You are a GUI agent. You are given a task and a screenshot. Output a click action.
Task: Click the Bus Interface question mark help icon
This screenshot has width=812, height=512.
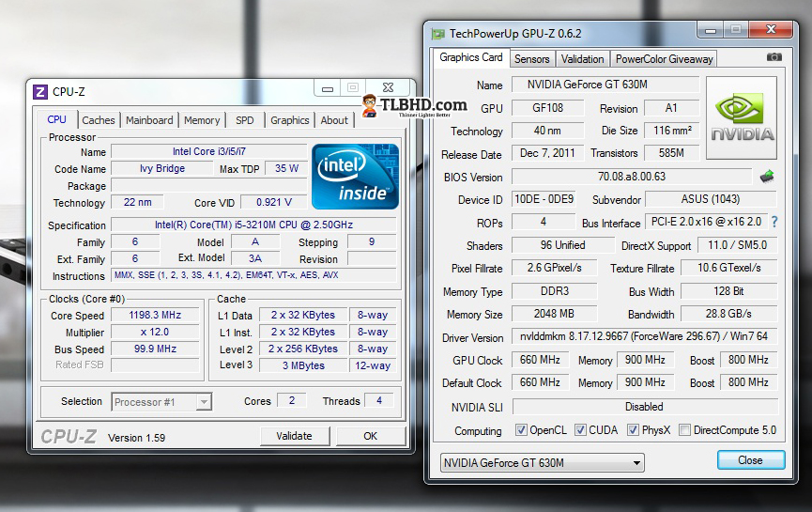774,222
